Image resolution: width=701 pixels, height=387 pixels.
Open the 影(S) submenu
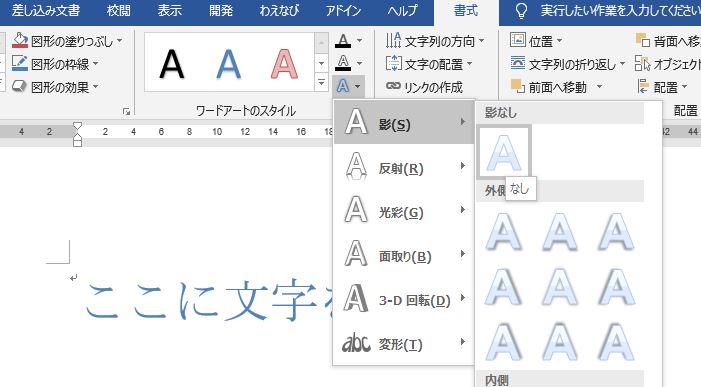coord(404,122)
